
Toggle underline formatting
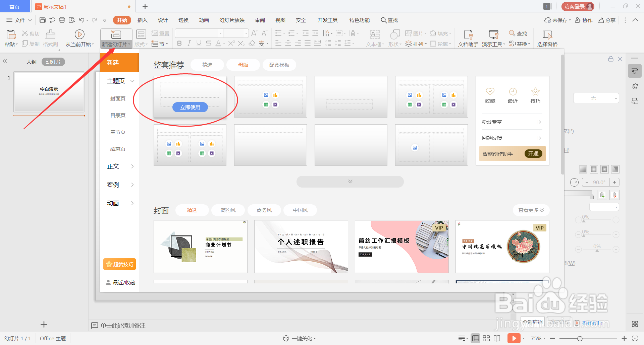point(199,43)
